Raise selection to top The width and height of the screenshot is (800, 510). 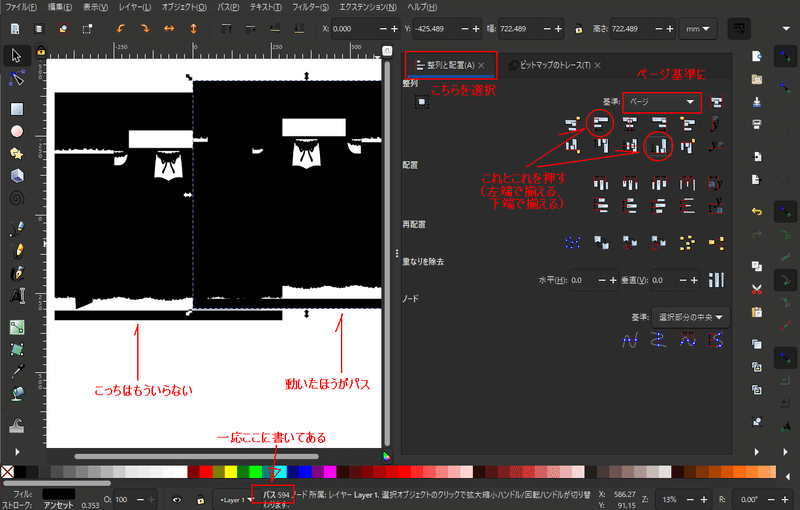click(x=226, y=29)
